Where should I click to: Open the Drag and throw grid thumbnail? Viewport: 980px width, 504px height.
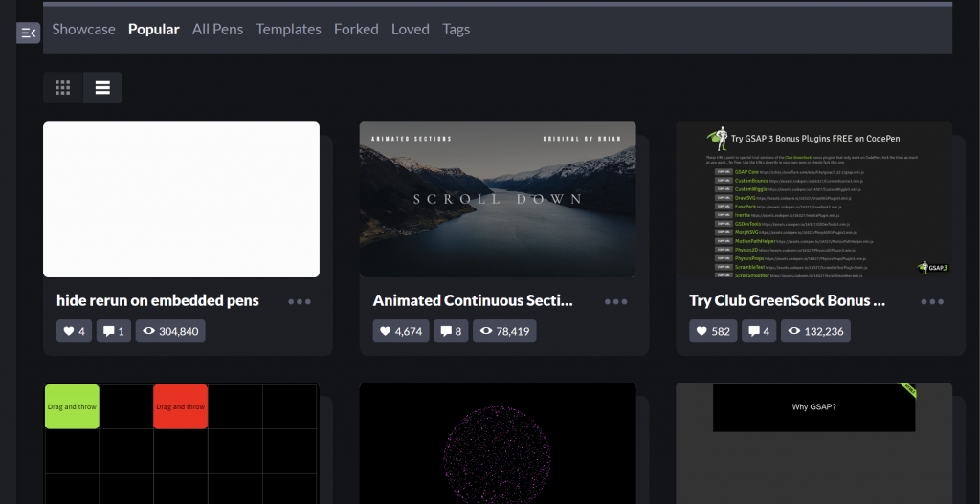pyautogui.click(x=181, y=444)
